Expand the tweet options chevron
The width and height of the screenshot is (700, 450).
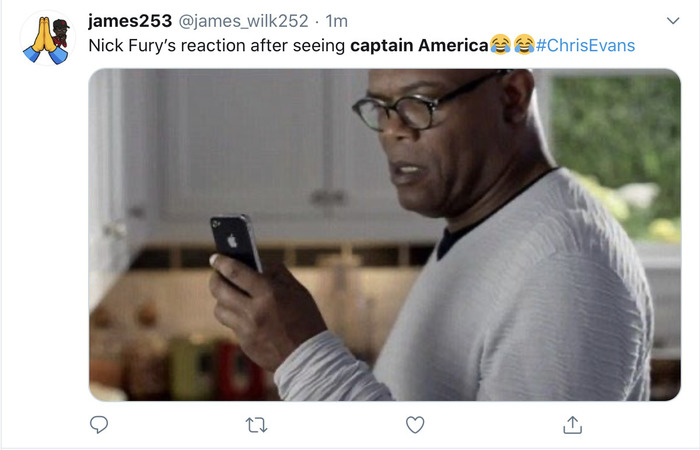pos(673,21)
